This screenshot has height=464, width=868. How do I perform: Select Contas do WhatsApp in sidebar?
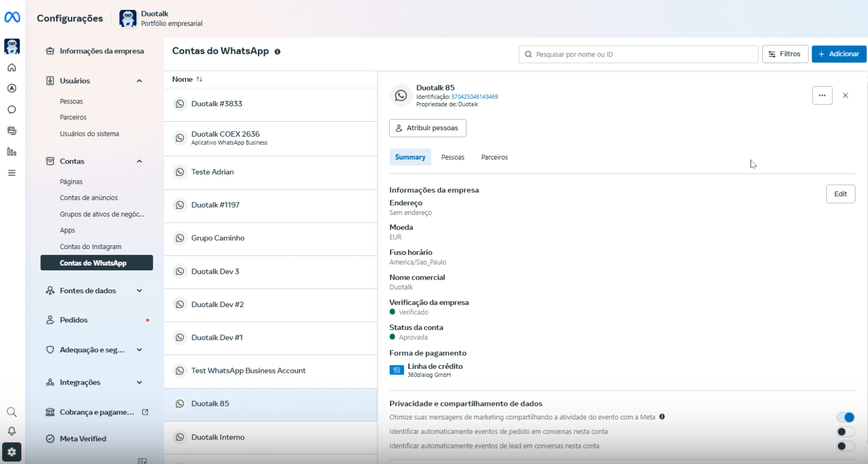point(96,263)
